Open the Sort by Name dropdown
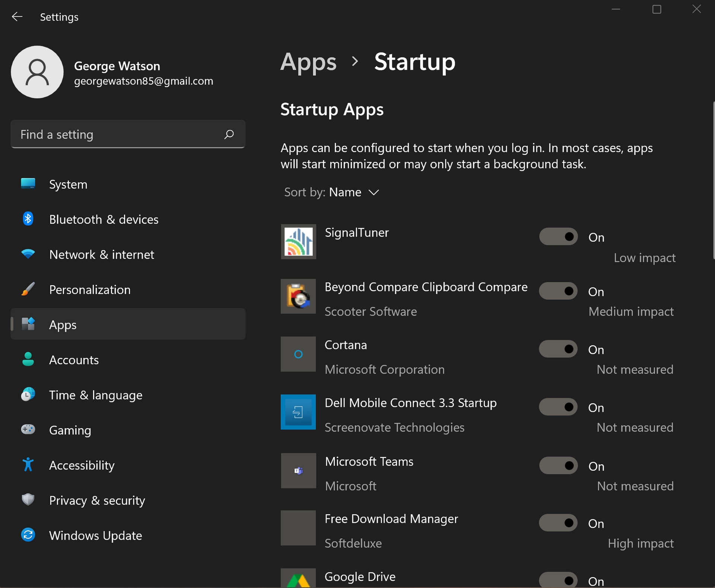This screenshot has height=588, width=715. tap(332, 192)
